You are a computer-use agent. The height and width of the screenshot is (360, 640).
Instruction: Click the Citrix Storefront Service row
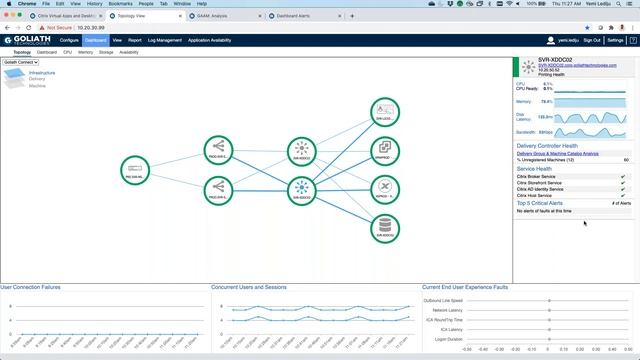pyautogui.click(x=573, y=183)
